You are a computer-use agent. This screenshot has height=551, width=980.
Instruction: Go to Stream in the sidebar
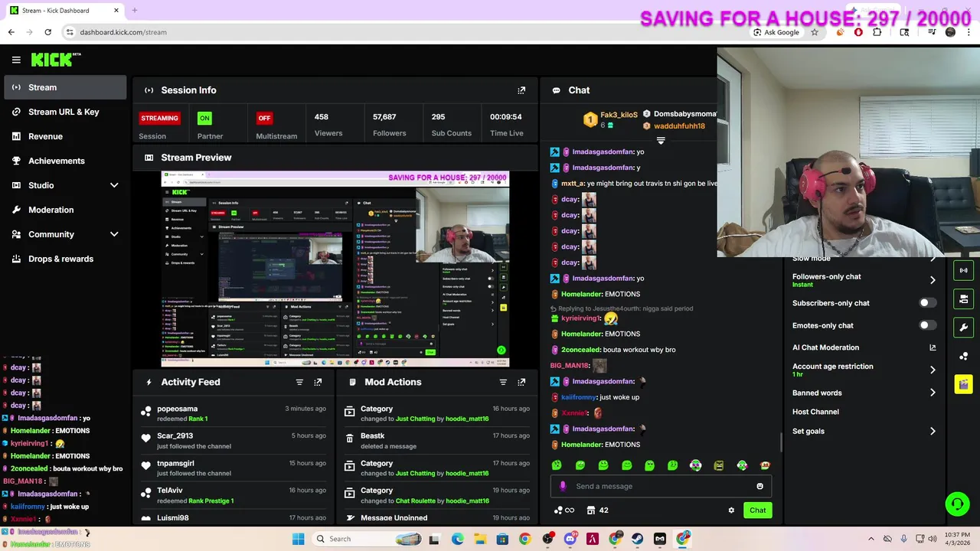coord(65,87)
